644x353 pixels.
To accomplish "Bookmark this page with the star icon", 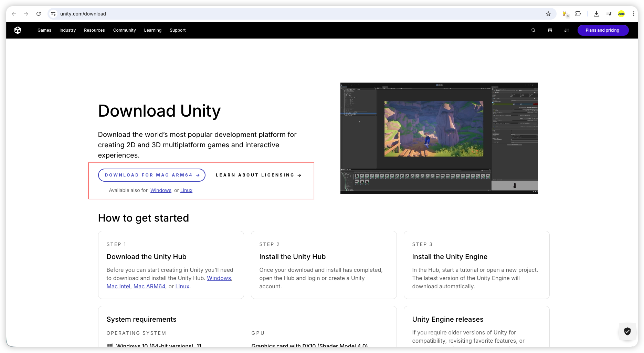I will (548, 14).
